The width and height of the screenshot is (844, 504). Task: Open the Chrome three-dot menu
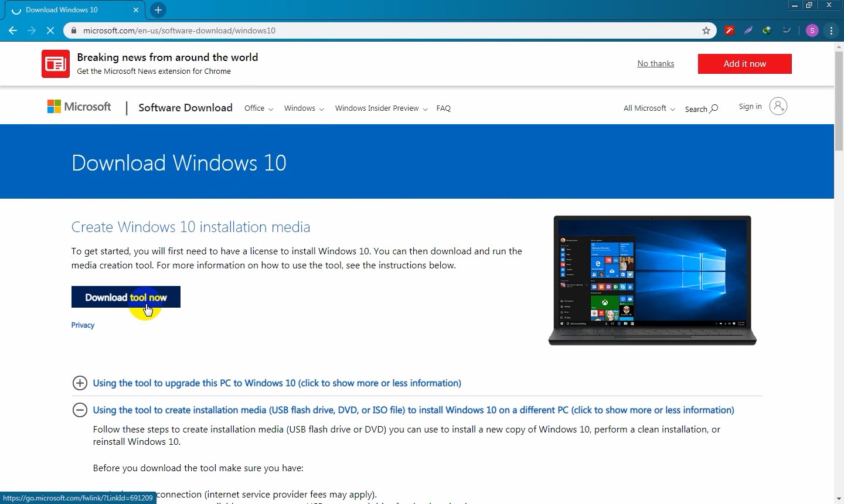(832, 30)
